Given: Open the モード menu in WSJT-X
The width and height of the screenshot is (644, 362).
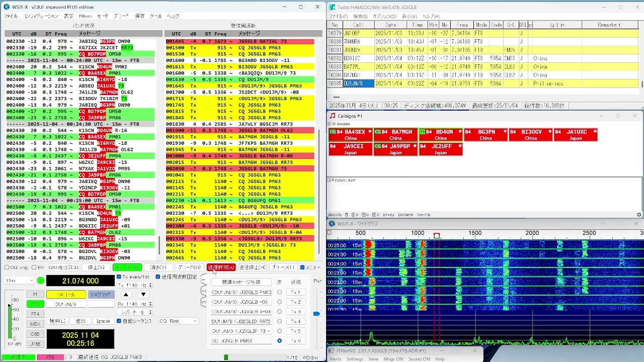Looking at the screenshot, I should (103, 16).
